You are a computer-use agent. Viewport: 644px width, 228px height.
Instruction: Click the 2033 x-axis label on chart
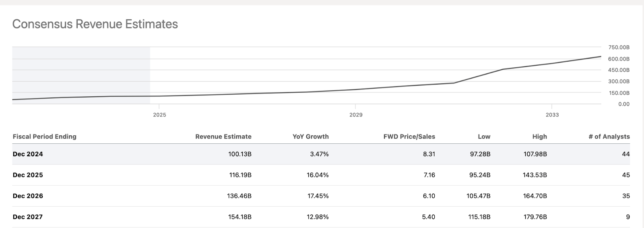pos(552,115)
